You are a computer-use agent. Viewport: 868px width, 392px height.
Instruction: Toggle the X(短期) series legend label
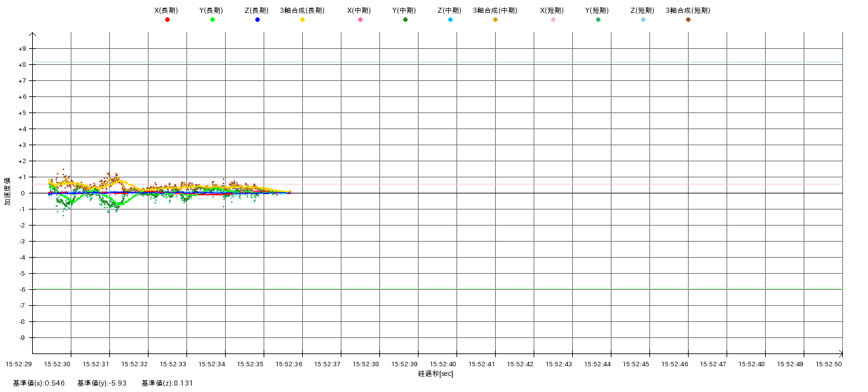552,10
